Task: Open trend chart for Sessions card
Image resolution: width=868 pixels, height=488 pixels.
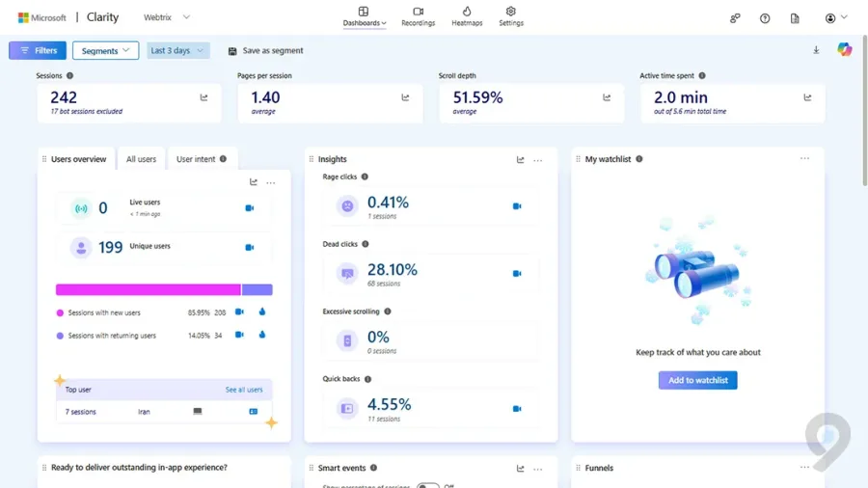Action: tap(203, 97)
